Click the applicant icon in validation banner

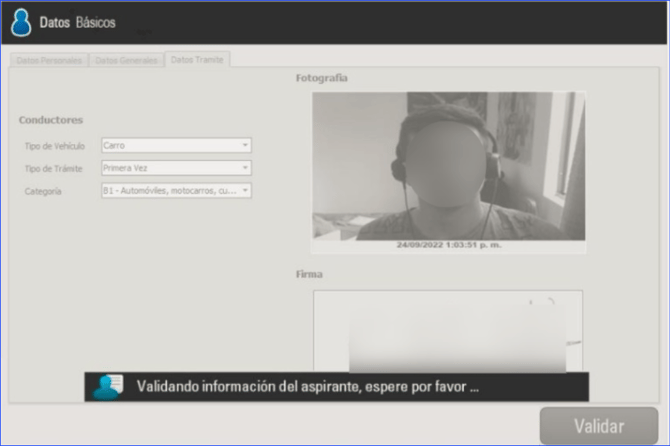click(x=106, y=387)
